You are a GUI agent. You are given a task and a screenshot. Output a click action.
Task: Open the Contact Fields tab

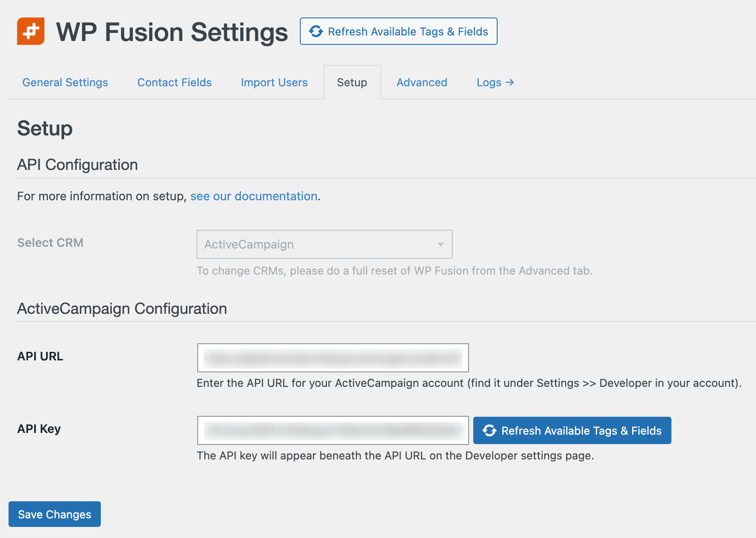tap(174, 82)
